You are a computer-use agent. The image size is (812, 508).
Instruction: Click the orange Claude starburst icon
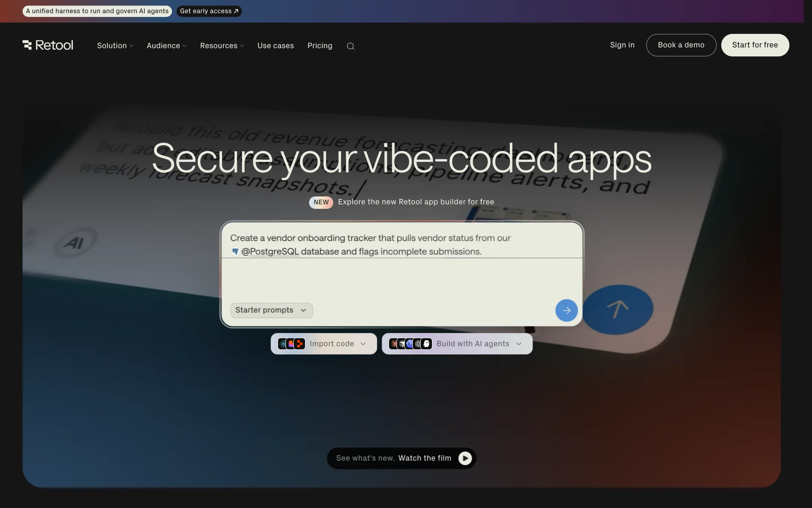[393, 344]
